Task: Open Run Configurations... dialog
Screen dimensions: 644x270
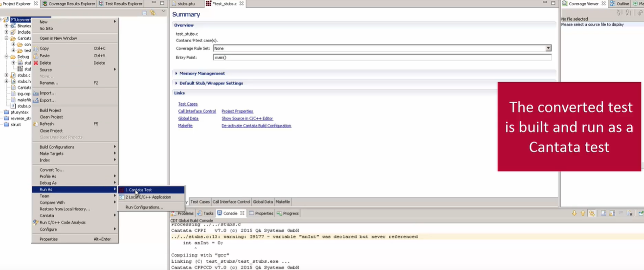Action: pos(151,207)
